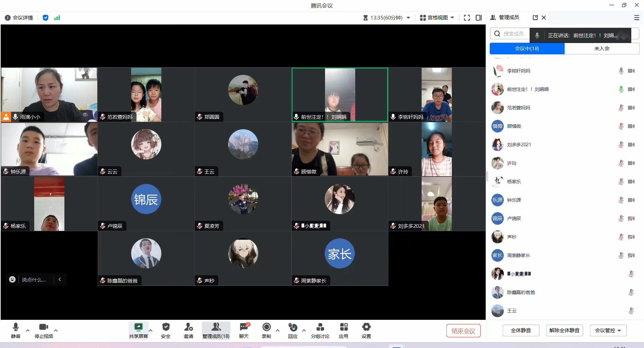Click the 全体静音 button
This screenshot has height=348, width=644.
point(521,331)
